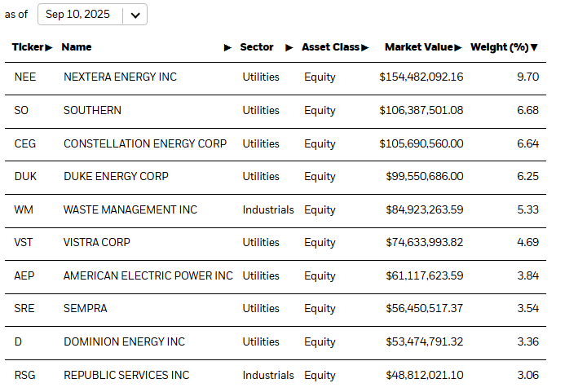
Task: Click DUKE ENERGY CORP name
Action: click(116, 176)
